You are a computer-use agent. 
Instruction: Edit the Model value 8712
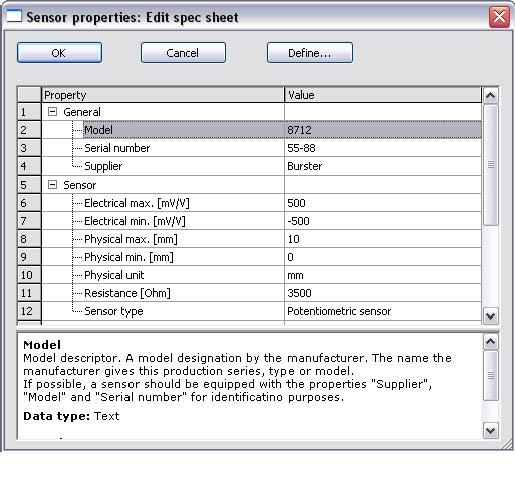[383, 130]
